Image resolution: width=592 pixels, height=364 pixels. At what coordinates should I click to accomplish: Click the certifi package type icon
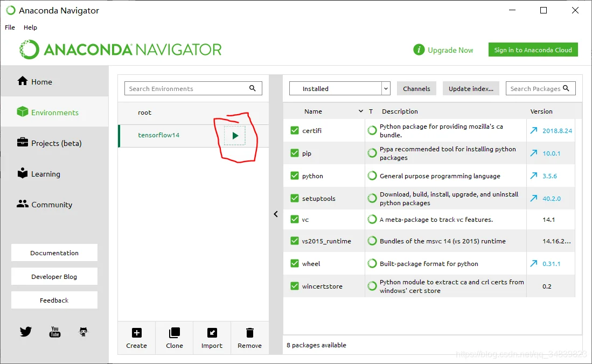point(372,130)
